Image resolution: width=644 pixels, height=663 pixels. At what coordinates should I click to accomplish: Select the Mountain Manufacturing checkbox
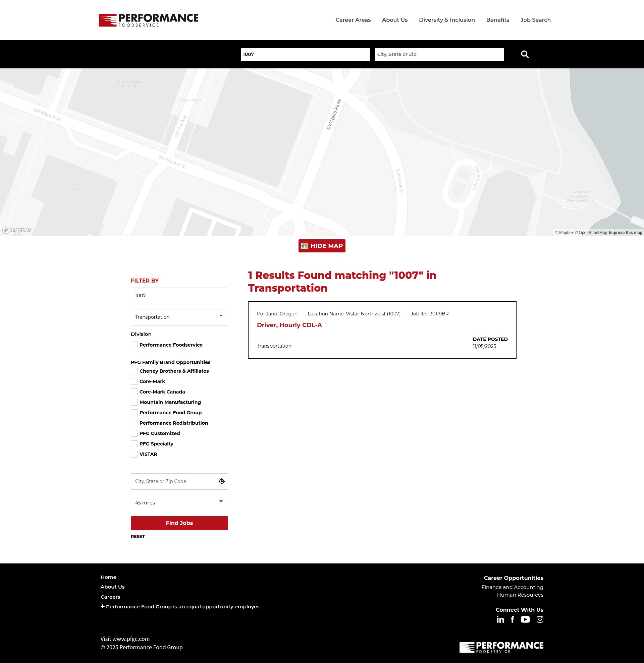[134, 402]
